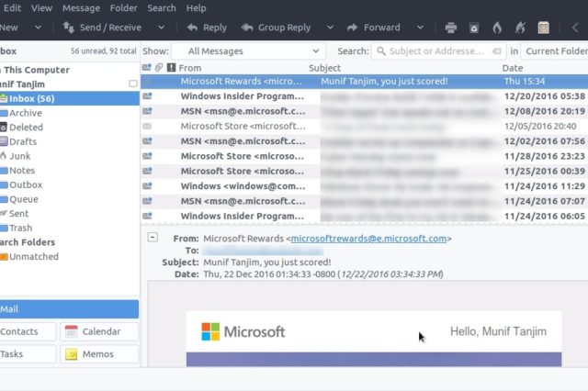Screen dimensions: 588x391
Task: Select the message dated 11/28/2016 23:23
Action: [364, 156]
